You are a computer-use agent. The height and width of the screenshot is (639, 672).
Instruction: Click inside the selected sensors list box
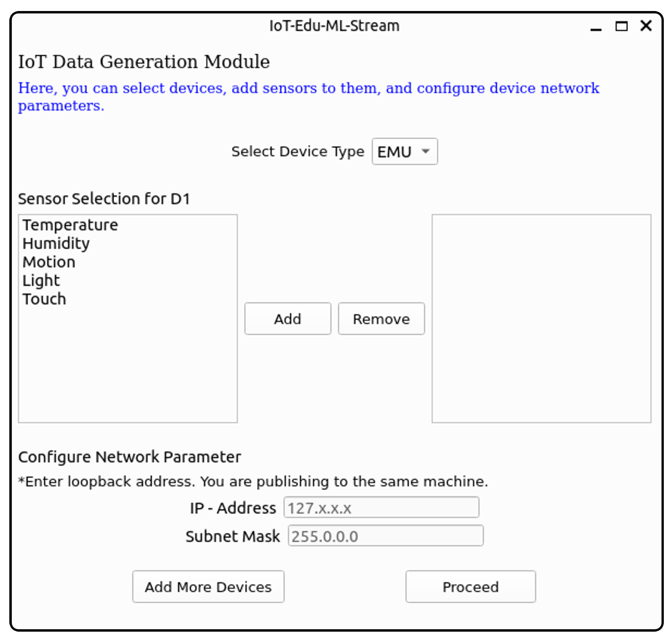541,319
